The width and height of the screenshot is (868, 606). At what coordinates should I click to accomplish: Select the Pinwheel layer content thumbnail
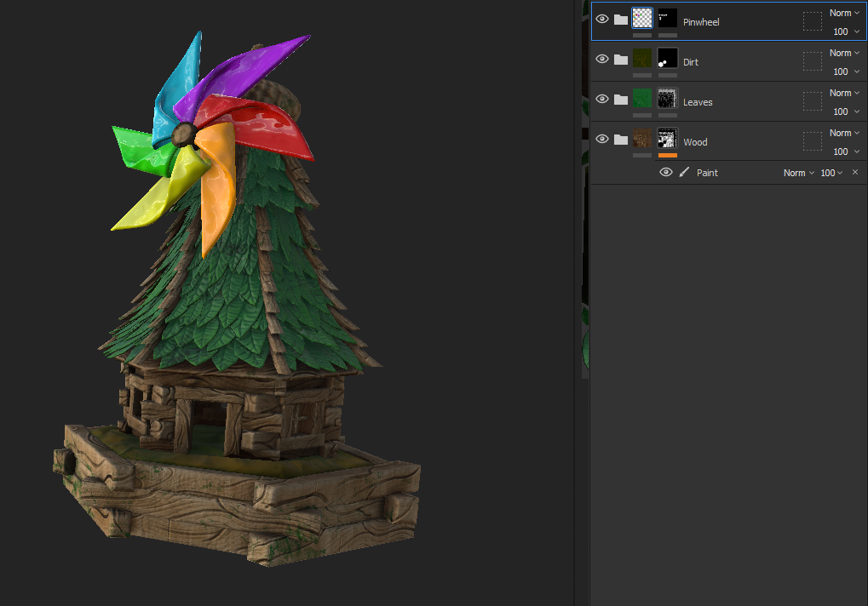[642, 18]
